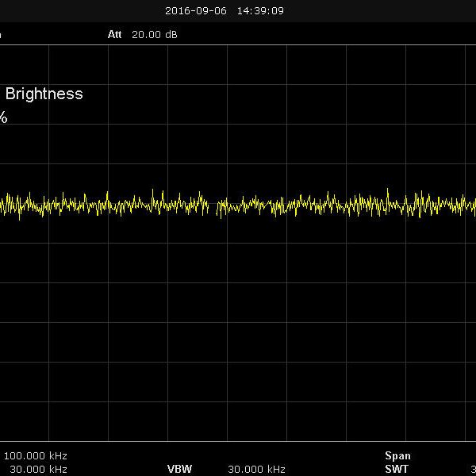This screenshot has width=476, height=476.
Task: Select the Span label
Action: 397,456
